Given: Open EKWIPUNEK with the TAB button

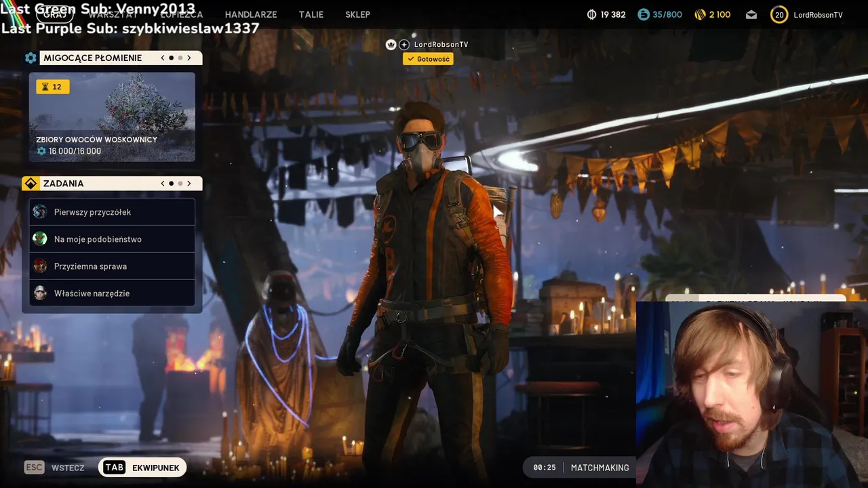Looking at the screenshot, I should [x=142, y=468].
